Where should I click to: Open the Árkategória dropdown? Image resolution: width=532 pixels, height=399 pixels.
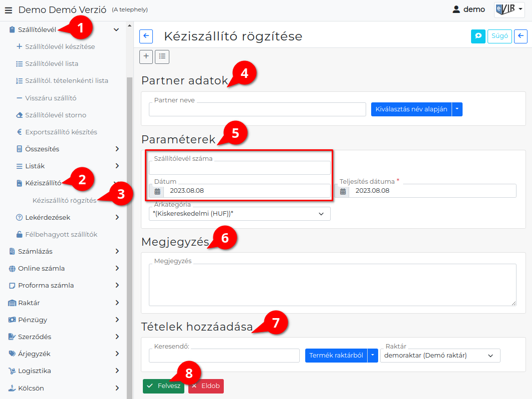pos(240,214)
